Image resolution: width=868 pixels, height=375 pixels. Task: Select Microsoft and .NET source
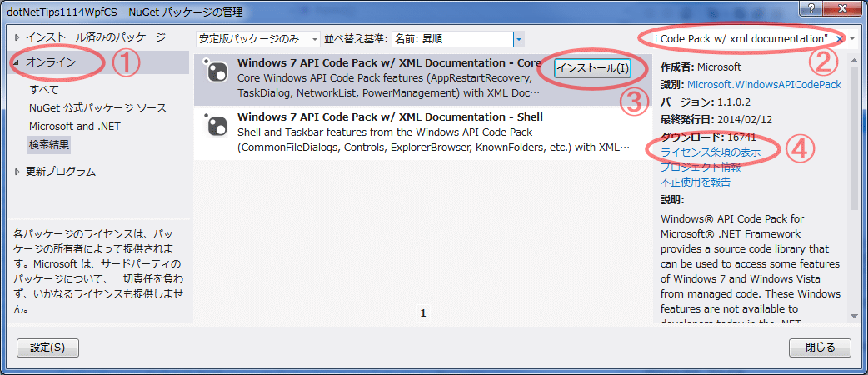pos(75,127)
